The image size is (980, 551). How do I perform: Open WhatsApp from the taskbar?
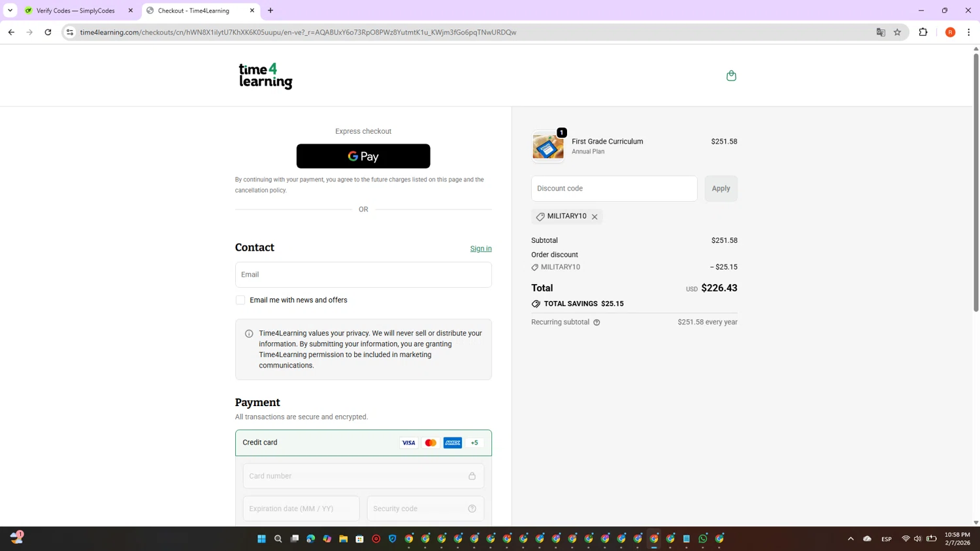(703, 539)
